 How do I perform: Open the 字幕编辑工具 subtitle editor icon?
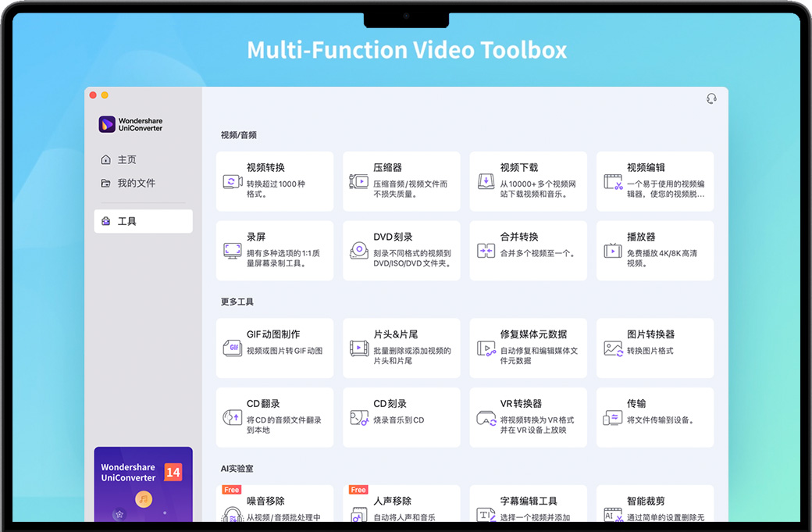tap(486, 514)
